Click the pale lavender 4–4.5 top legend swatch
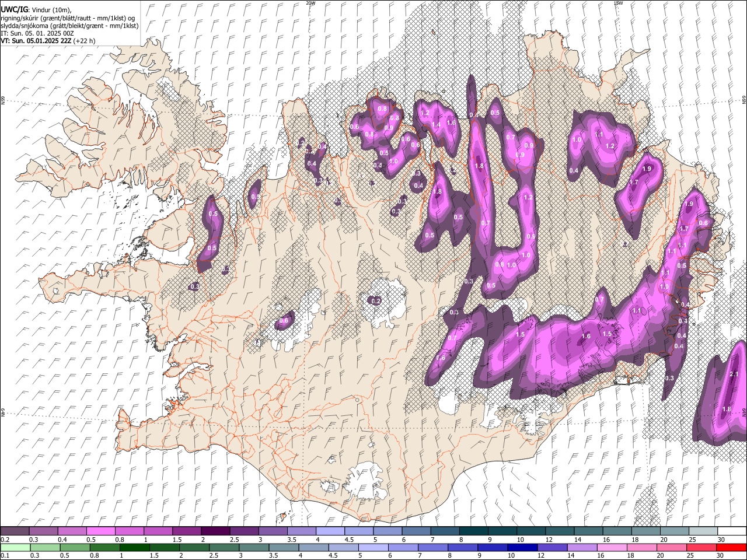Image resolution: width=747 pixels, height=560 pixels. (330, 531)
